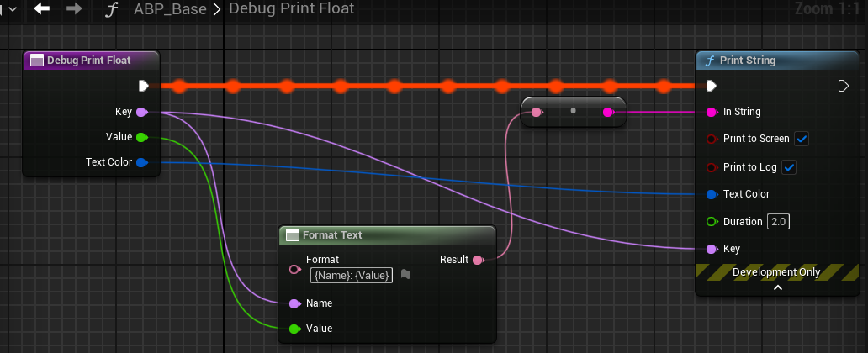Click the In String pin on Print String
Screen dimensions: 868x353
tap(712, 112)
